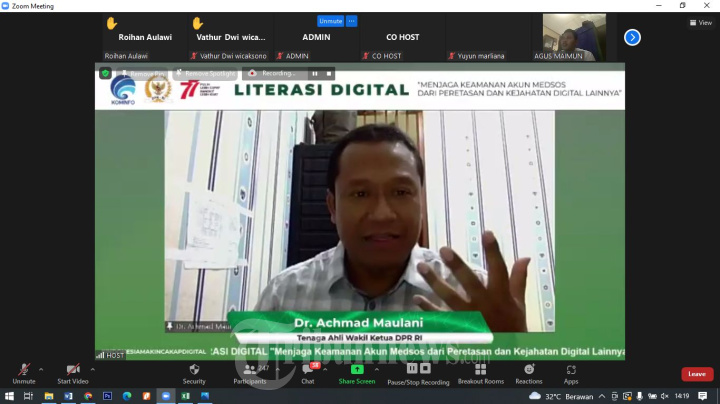Click the Unmute microphone icon
The image size is (720, 404).
(x=24, y=370)
